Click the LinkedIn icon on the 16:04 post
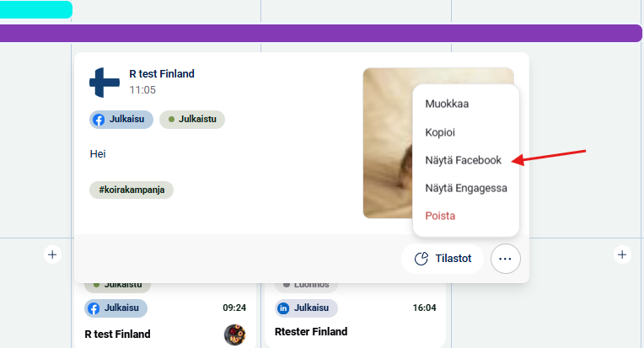This screenshot has width=644, height=348. pos(284,308)
